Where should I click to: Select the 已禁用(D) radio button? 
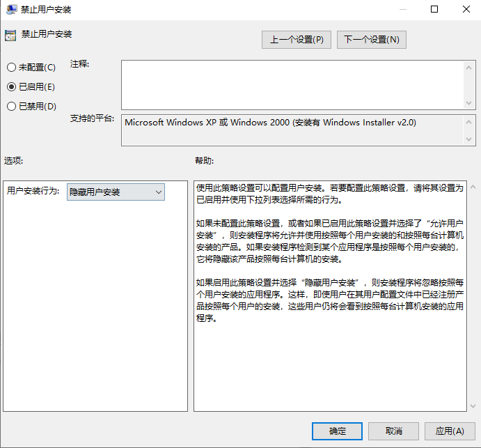pyautogui.click(x=11, y=107)
